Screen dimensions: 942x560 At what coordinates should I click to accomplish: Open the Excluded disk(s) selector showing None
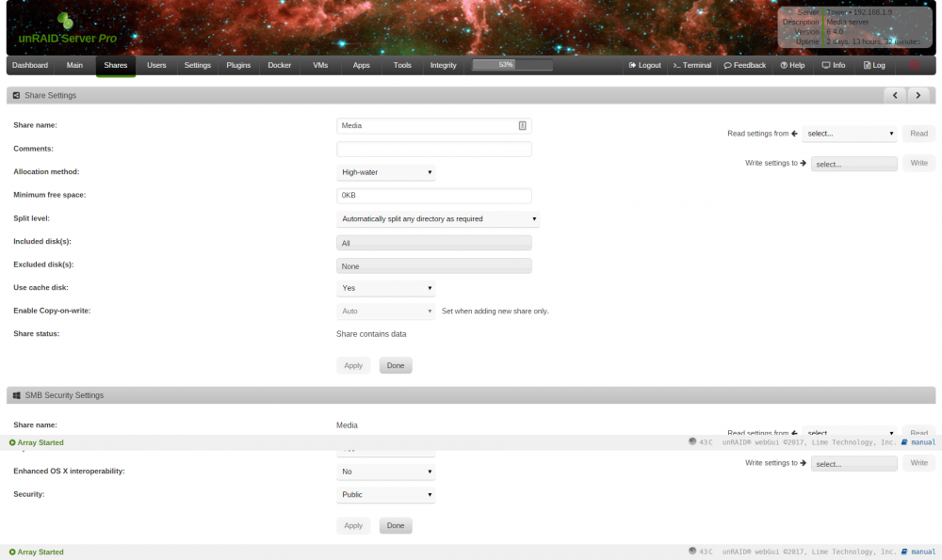[x=433, y=266]
